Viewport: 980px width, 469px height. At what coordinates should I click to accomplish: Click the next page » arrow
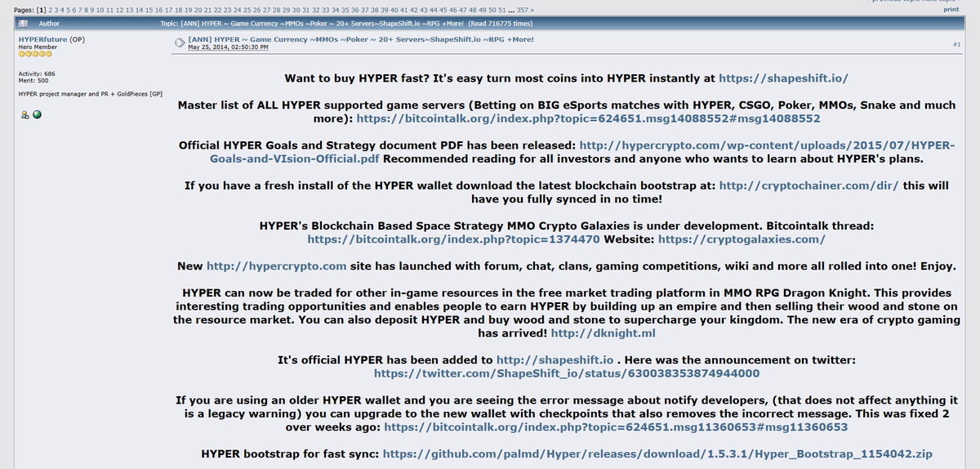click(x=532, y=9)
